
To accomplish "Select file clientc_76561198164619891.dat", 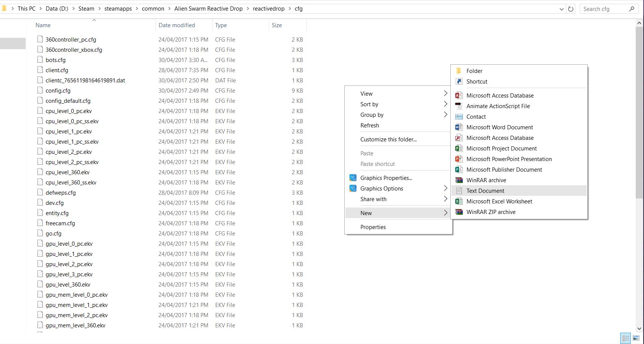I will (85, 81).
